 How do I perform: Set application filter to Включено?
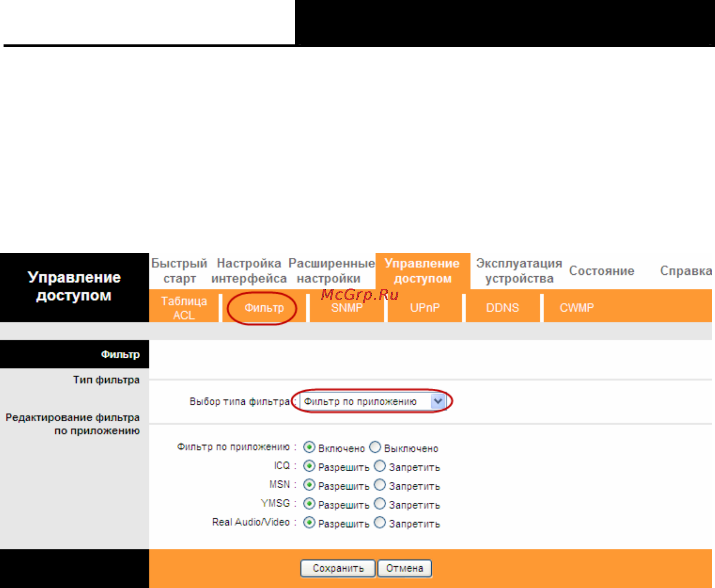309,447
